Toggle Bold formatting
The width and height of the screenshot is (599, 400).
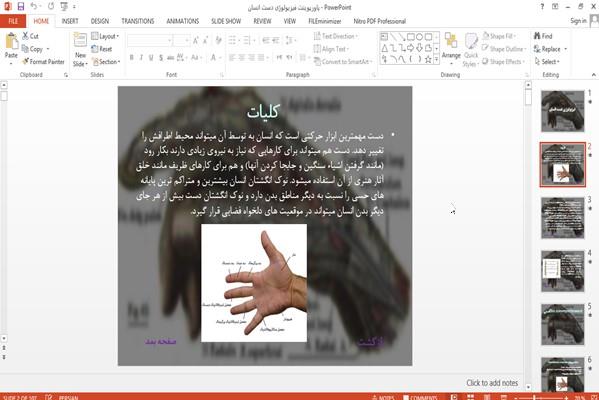(131, 57)
